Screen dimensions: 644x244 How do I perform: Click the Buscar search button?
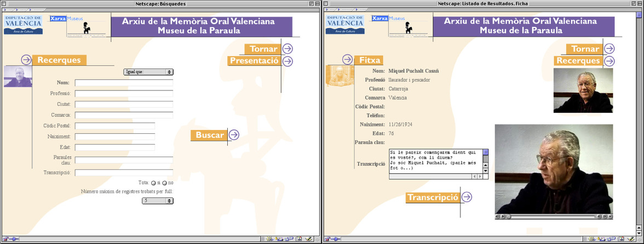tap(209, 135)
